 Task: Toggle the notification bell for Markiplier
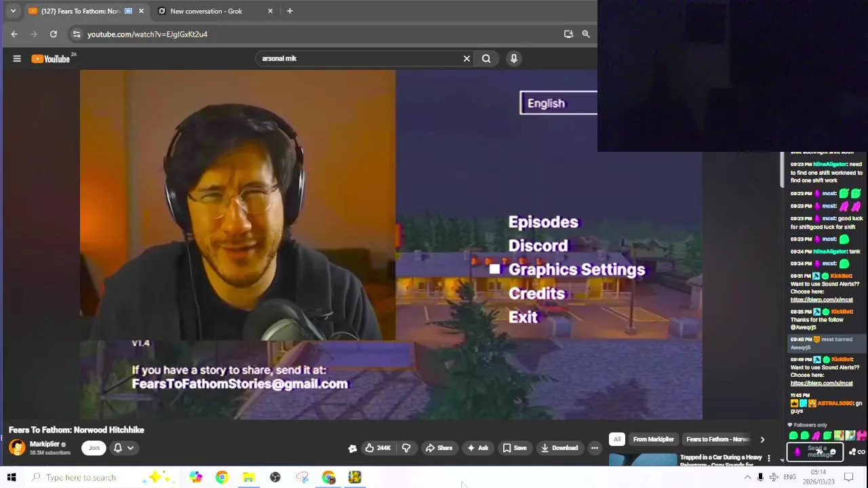pyautogui.click(x=117, y=448)
